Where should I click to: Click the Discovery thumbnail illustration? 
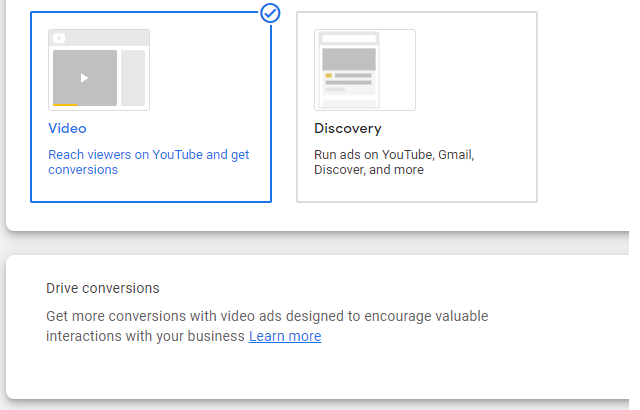pyautogui.click(x=365, y=70)
